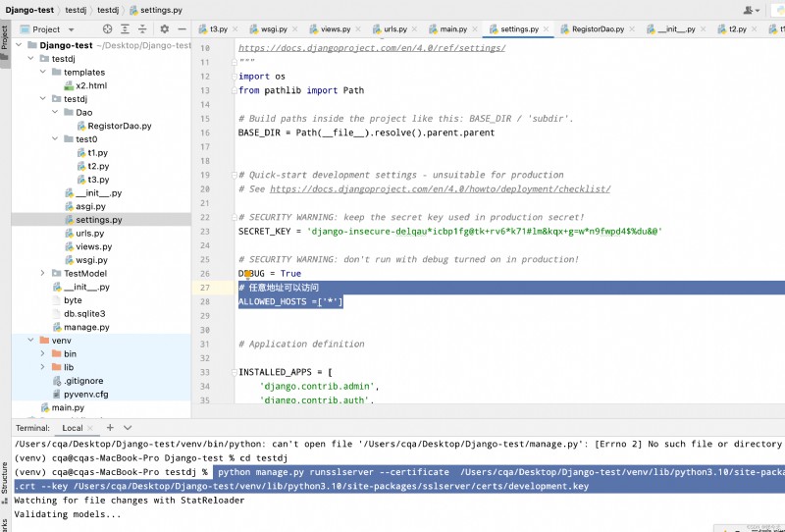
Task: Click the Django-test breadcrumb
Action: [x=30, y=10]
